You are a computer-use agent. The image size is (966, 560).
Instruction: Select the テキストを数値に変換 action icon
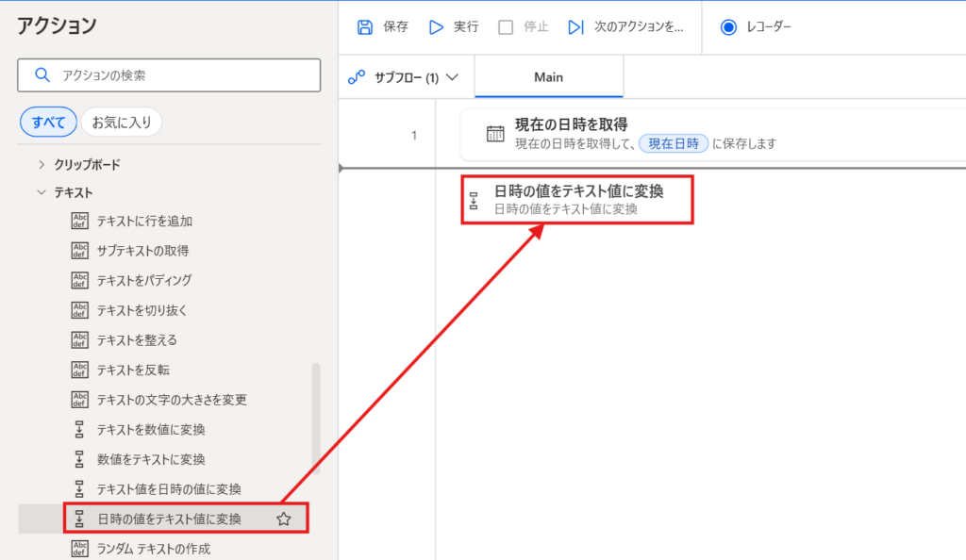80,429
